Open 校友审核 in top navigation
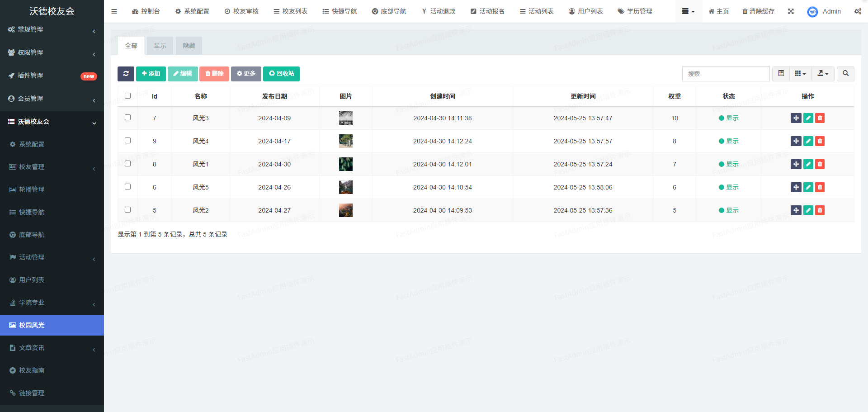Image resolution: width=868 pixels, height=412 pixels. coord(241,11)
